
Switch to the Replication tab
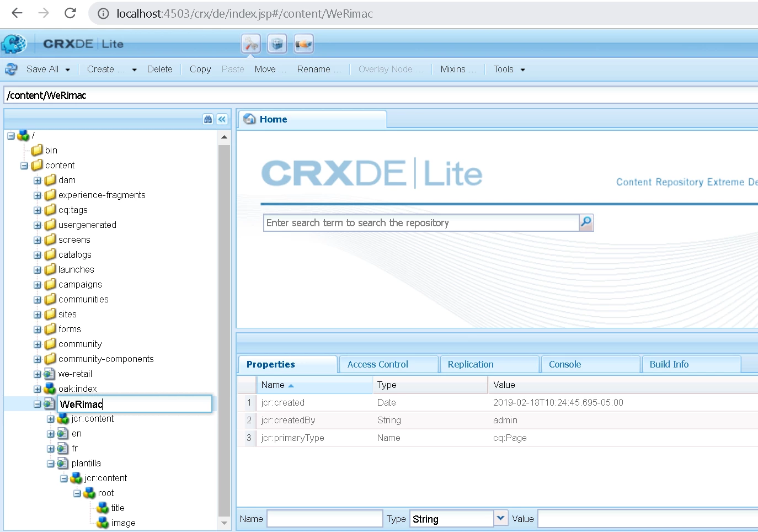coord(489,364)
